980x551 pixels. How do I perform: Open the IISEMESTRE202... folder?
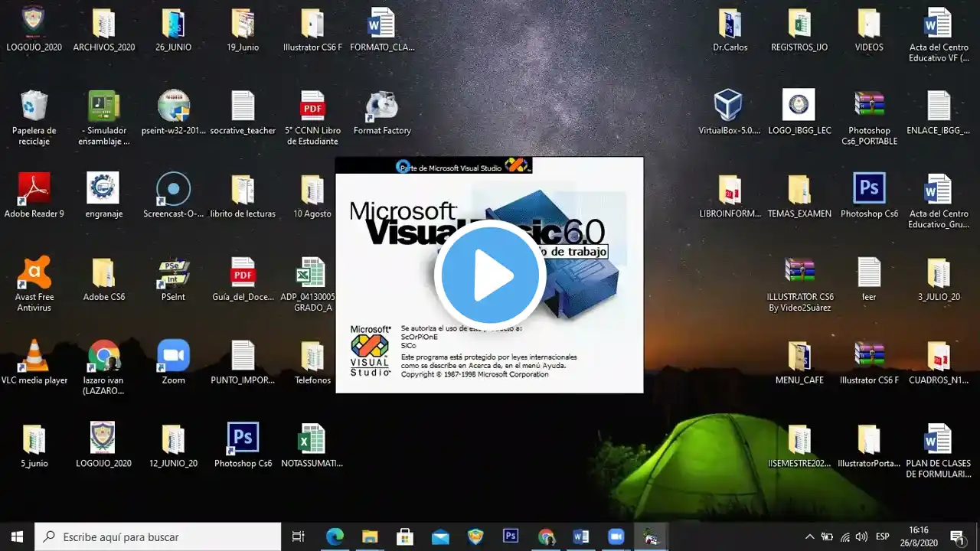point(799,439)
